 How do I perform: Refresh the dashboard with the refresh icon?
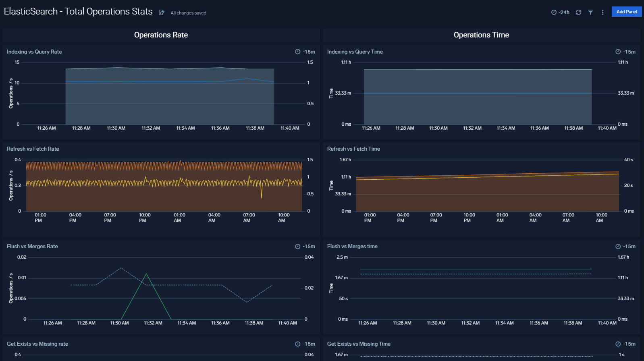click(578, 12)
